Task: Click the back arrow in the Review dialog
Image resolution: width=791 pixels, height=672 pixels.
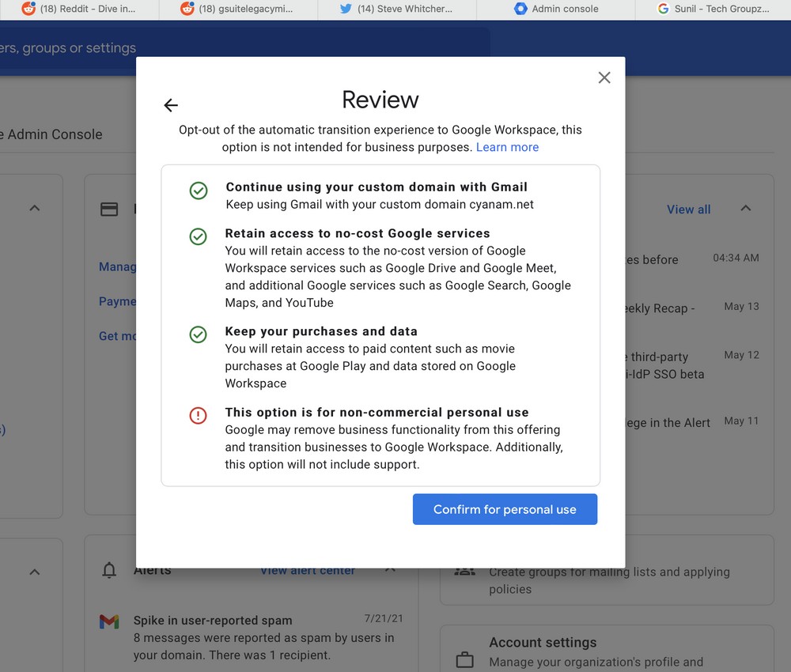Action: coord(171,105)
